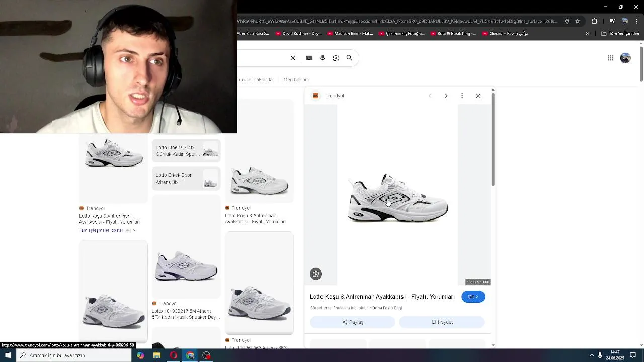Click the 'Geri bildirim' tab
Image resolution: width=644 pixels, height=362 pixels.
click(x=296, y=80)
